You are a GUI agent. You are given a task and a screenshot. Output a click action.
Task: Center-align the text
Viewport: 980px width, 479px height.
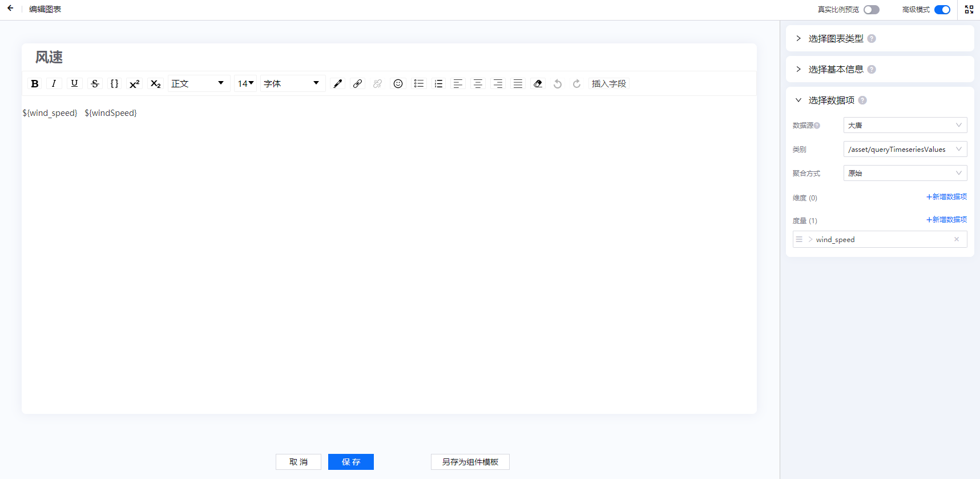[478, 84]
